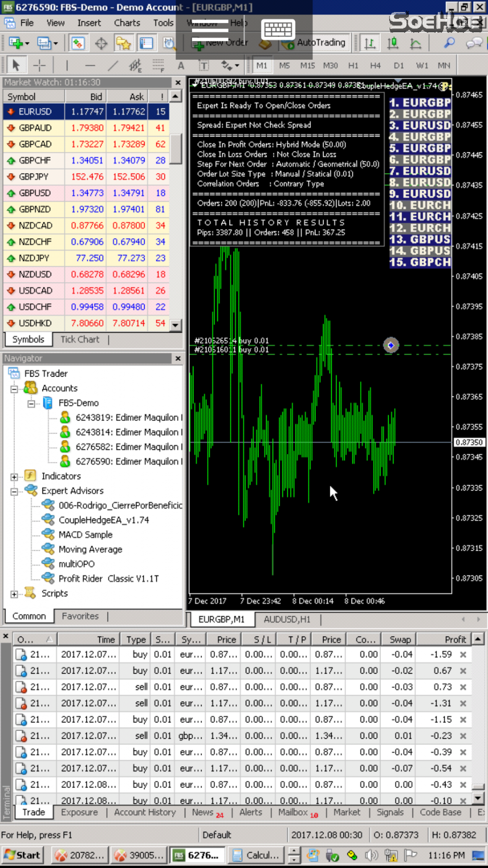488x868 pixels.
Task: Open the File menu
Action: coord(27,23)
